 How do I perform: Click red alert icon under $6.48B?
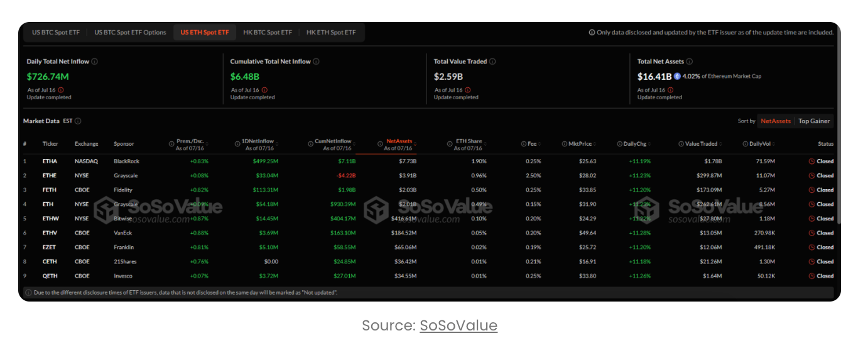point(264,90)
